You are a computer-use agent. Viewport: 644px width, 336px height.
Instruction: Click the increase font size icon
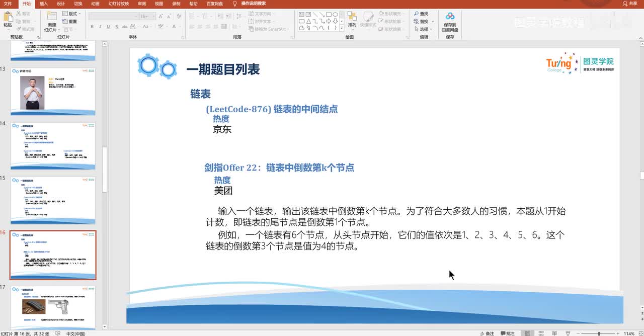(160, 16)
